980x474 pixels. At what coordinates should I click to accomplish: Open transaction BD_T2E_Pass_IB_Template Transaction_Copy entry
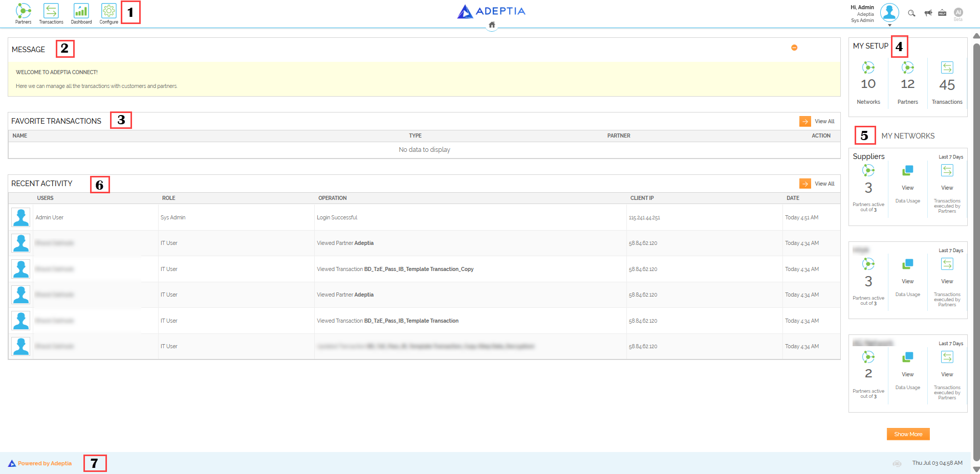click(419, 269)
